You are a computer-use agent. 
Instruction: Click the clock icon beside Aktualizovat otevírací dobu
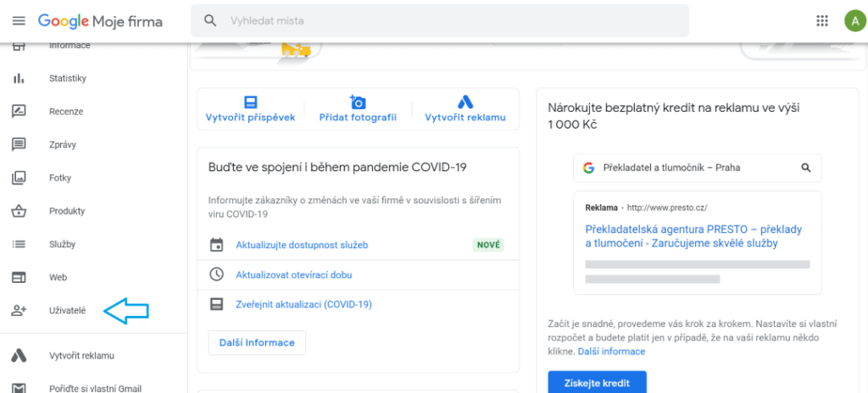(216, 274)
